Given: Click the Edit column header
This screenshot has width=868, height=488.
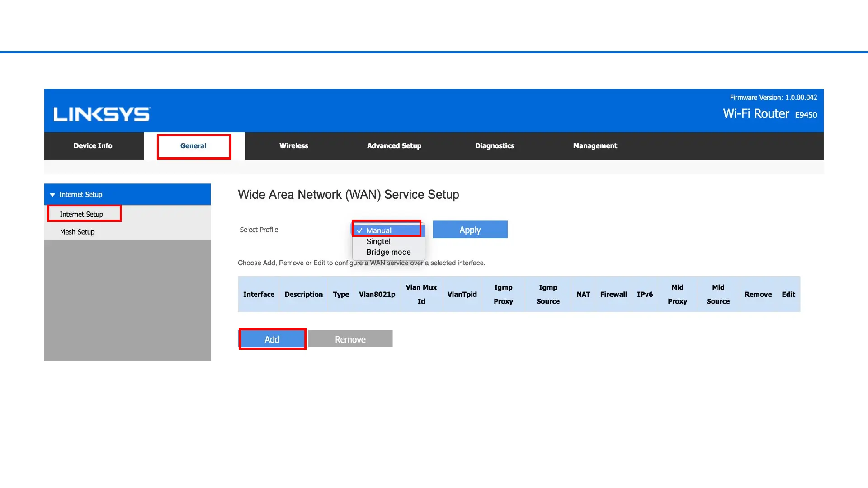Looking at the screenshot, I should 788,295.
